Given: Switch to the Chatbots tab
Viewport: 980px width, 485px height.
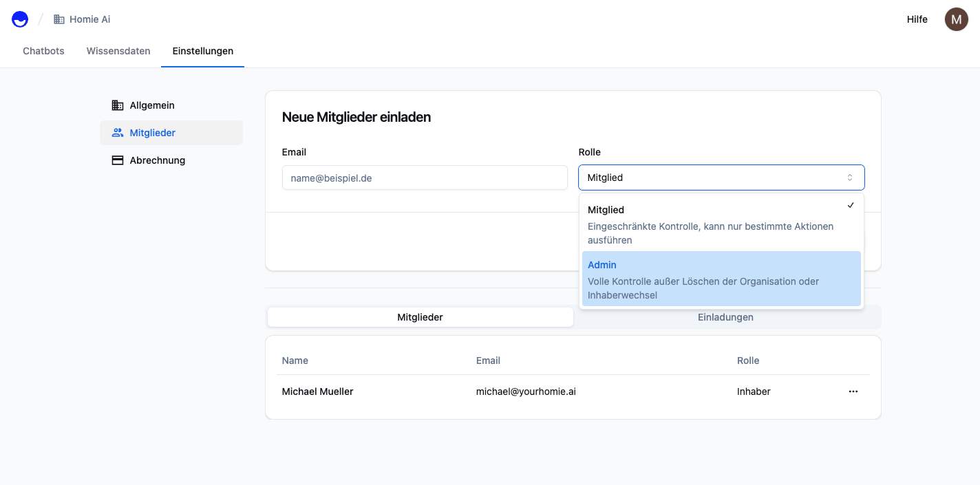Looking at the screenshot, I should (x=43, y=51).
